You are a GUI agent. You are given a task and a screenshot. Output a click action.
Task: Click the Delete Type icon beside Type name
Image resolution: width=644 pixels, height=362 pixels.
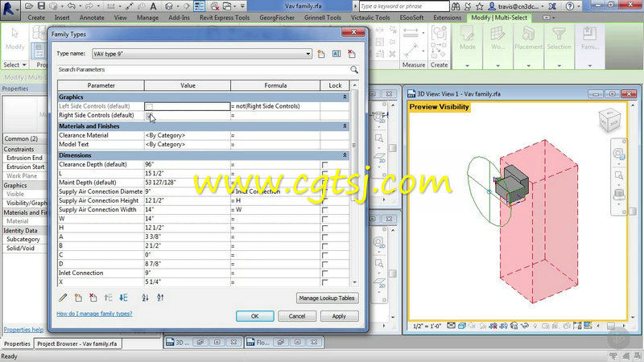coord(352,54)
